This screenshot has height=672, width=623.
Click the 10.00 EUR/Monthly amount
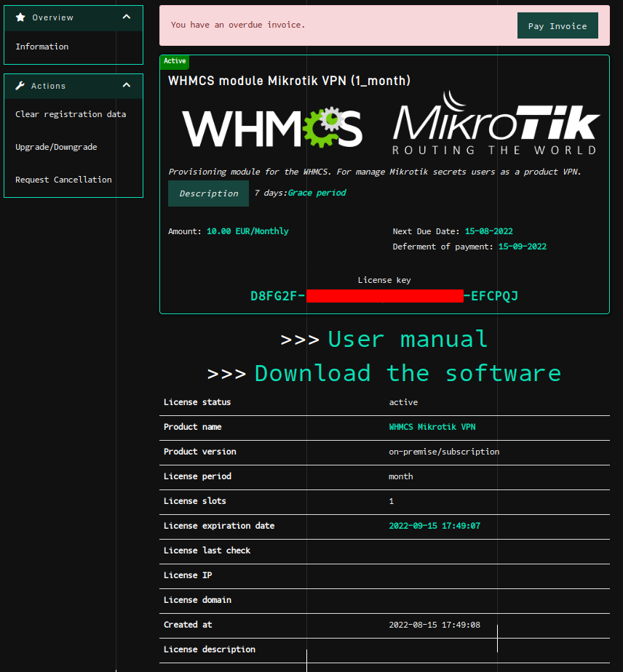click(x=247, y=231)
